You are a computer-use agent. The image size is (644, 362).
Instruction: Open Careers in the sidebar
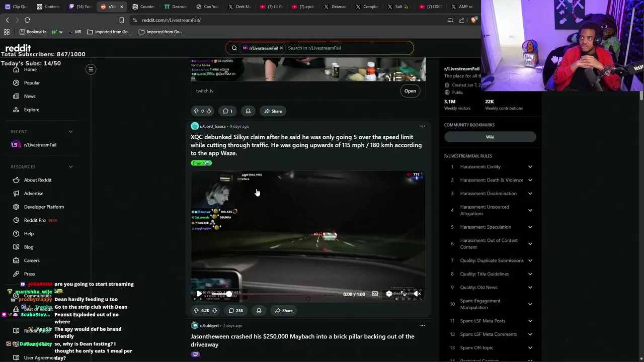(x=32, y=260)
